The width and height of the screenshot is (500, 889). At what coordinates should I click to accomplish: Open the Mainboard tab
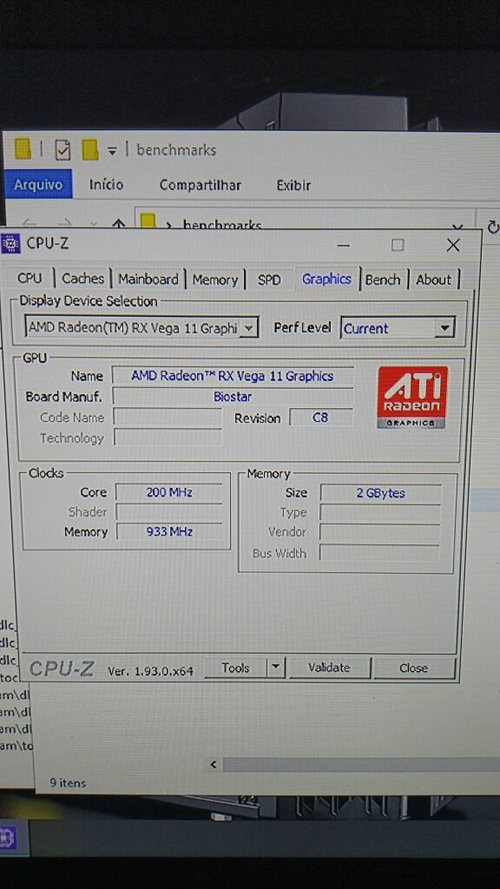(x=148, y=279)
